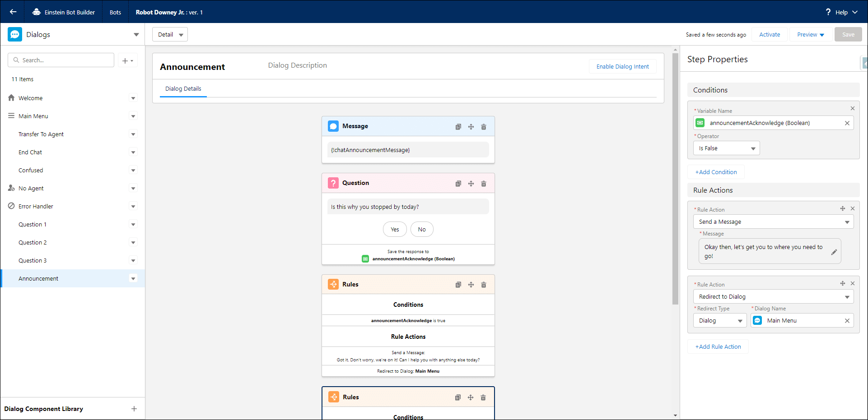
Task: Open the Welcome dialog's dropdown arrow
Action: [133, 98]
